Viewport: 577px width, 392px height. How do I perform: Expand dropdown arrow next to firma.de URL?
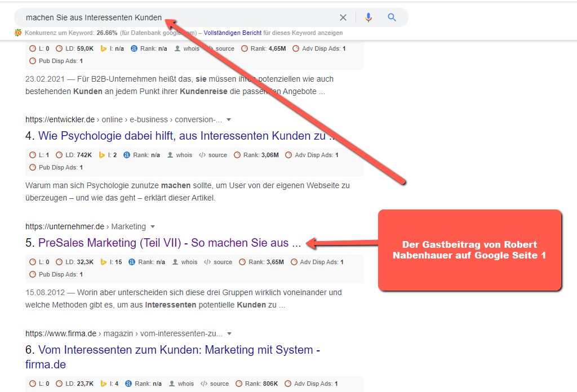point(229,333)
